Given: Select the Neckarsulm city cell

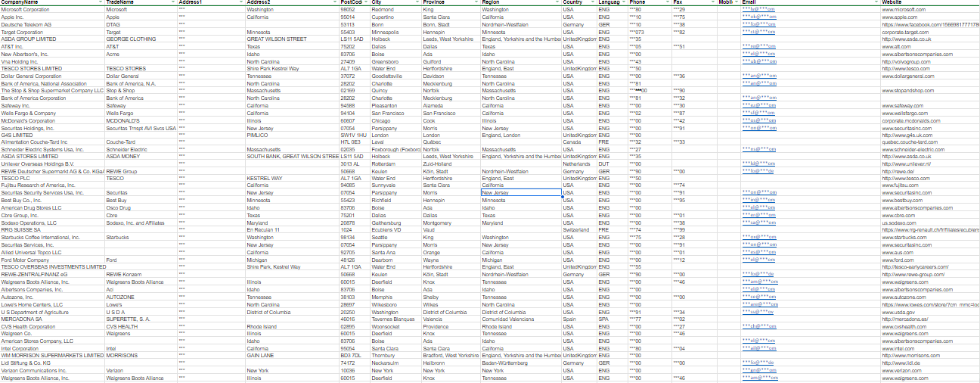Looking at the screenshot, I should (396, 363).
